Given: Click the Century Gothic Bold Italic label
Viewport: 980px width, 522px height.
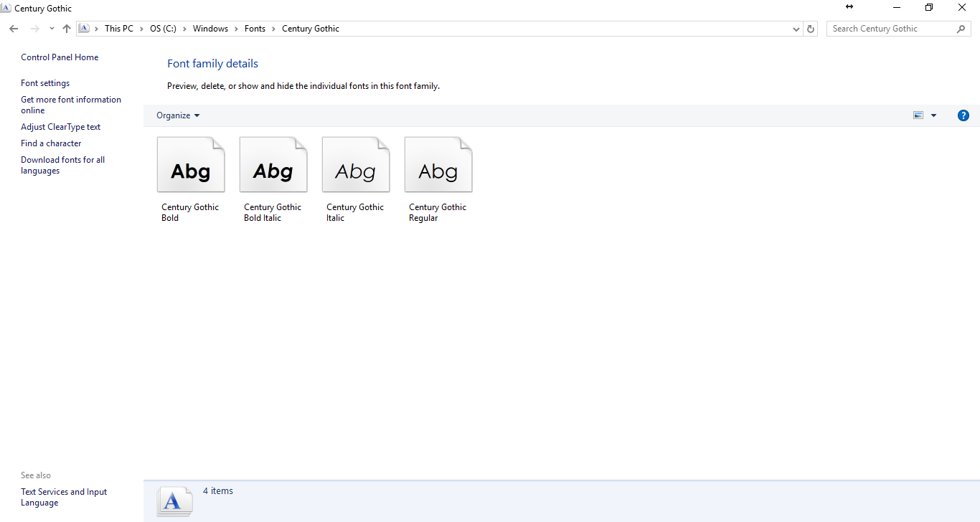Looking at the screenshot, I should (x=273, y=212).
